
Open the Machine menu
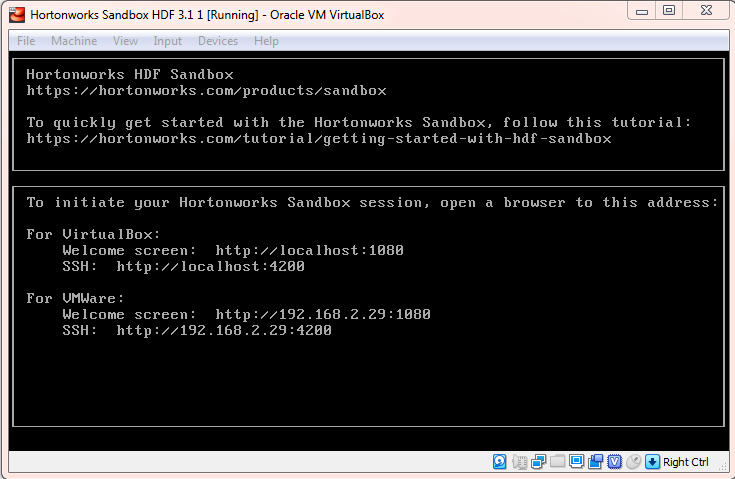click(74, 41)
